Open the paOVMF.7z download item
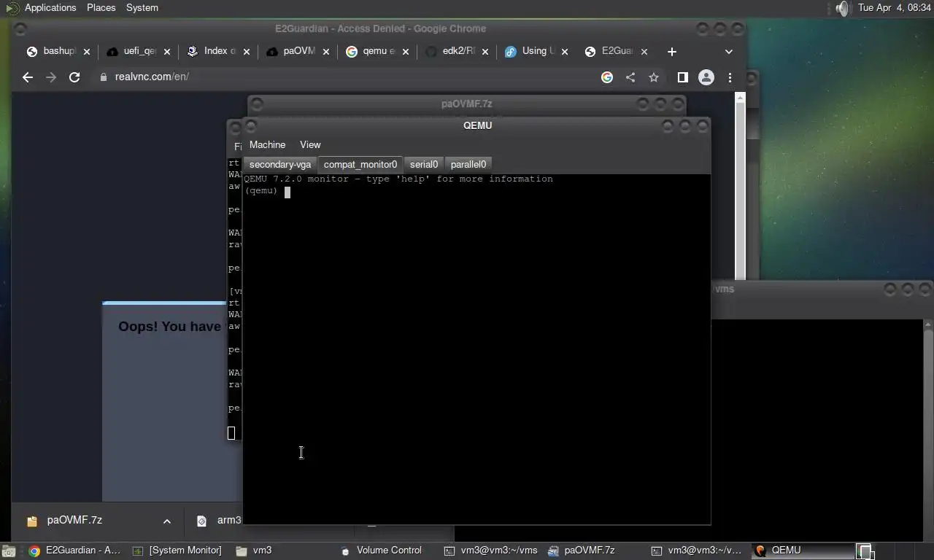The image size is (934, 560). 74,521
